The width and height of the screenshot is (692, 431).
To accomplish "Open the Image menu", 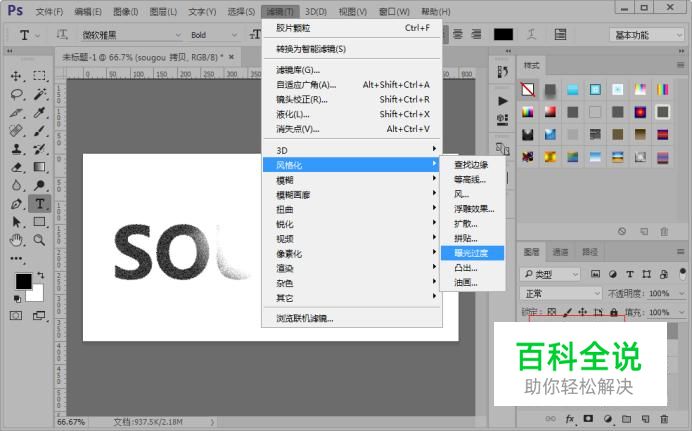I will 125,11.
